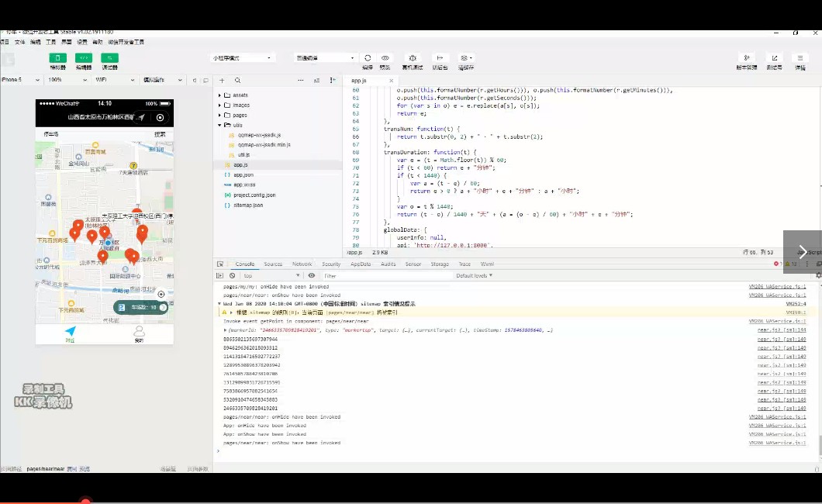The height and width of the screenshot is (504, 822).
Task: Switch to the Audits tab
Action: click(389, 264)
